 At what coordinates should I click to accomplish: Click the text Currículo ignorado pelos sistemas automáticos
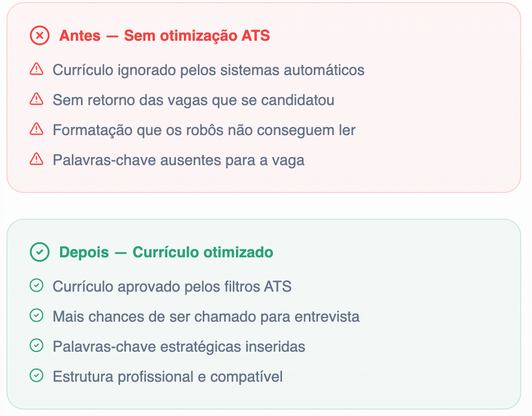(208, 70)
